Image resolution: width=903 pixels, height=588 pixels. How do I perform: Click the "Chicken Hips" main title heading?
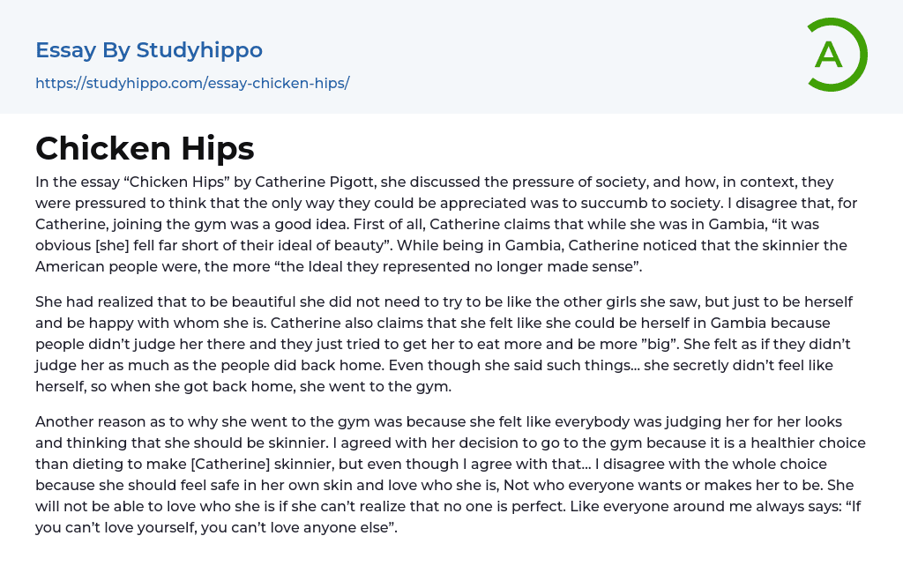(x=145, y=148)
